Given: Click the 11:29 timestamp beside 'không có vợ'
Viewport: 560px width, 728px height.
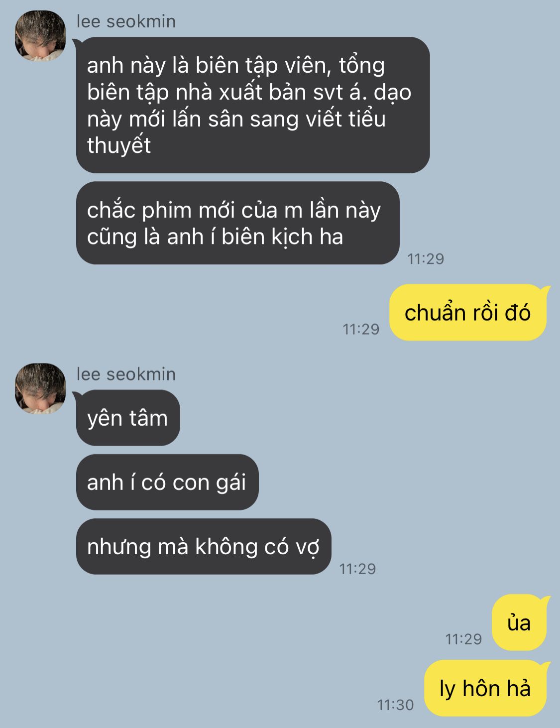Looking at the screenshot, I should click(x=357, y=569).
